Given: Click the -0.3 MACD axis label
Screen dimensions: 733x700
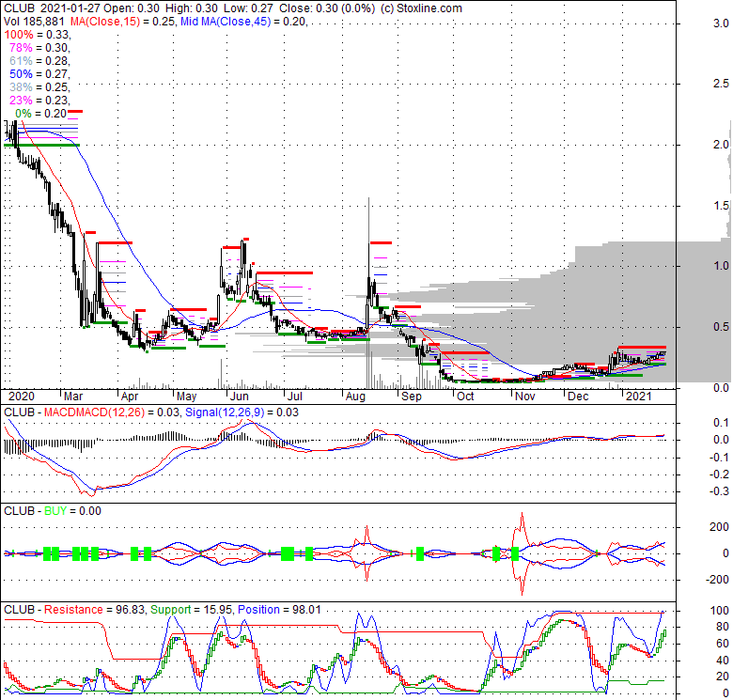Looking at the screenshot, I should (x=721, y=491).
